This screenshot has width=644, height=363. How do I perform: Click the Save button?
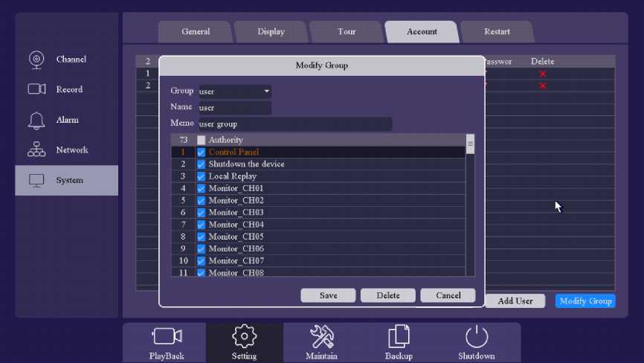tap(328, 295)
